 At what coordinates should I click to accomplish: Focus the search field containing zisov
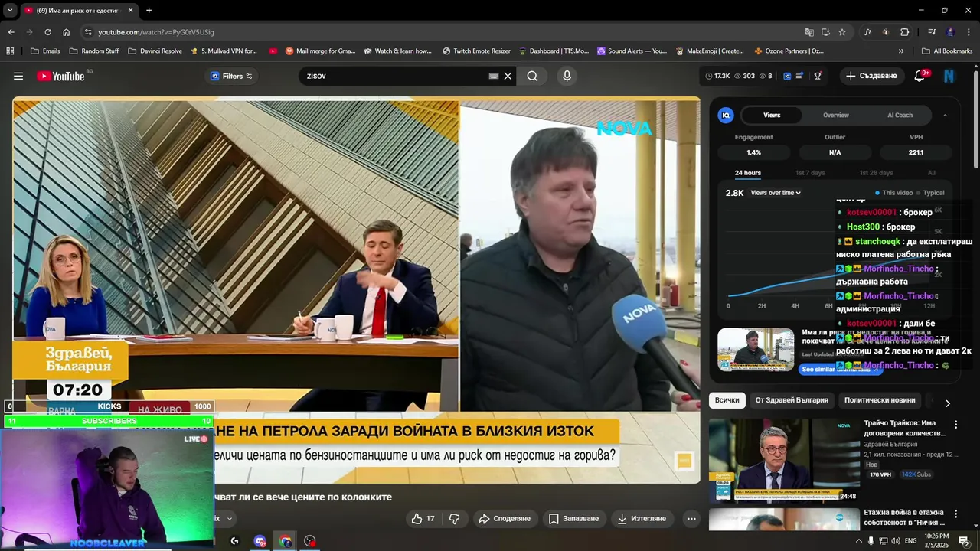click(x=394, y=76)
